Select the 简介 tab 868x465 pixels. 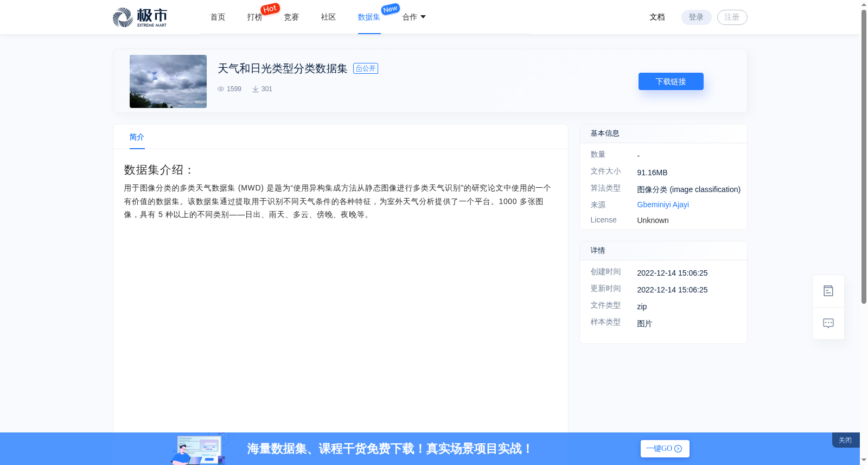pos(137,137)
